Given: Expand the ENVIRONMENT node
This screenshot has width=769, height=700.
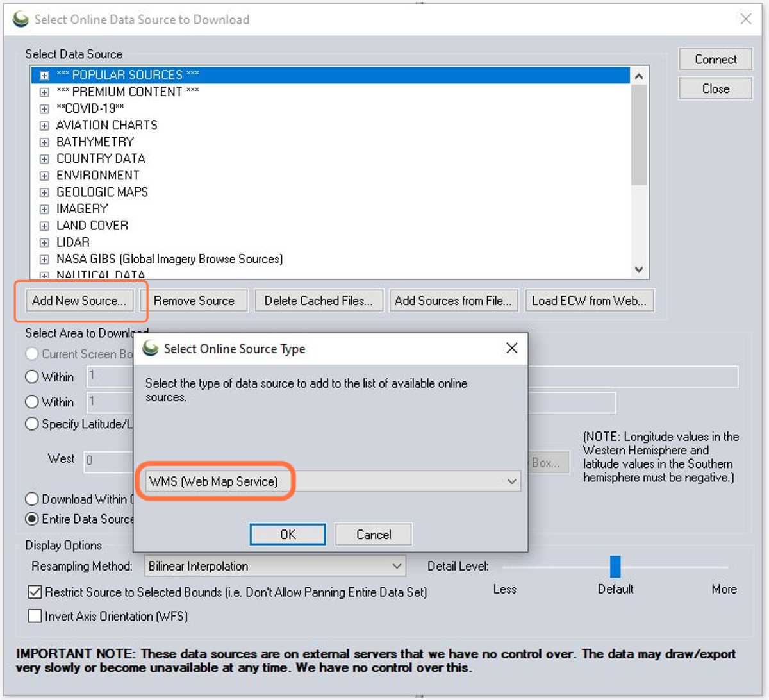Looking at the screenshot, I should (44, 176).
